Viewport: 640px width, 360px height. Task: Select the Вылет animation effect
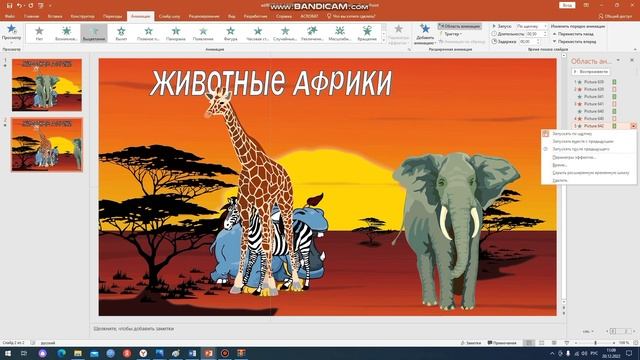pos(121,33)
